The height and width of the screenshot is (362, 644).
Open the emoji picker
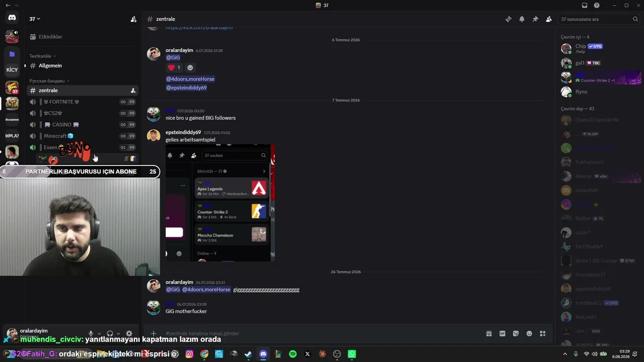tap(529, 333)
